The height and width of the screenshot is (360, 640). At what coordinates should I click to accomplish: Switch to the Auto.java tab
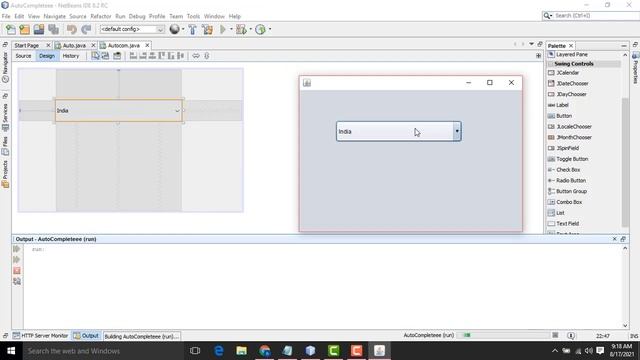click(74, 45)
